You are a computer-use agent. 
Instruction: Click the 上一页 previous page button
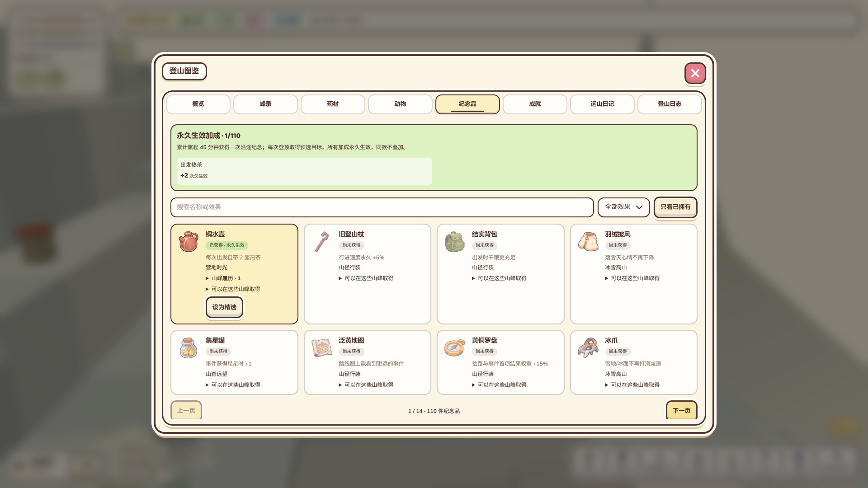tap(186, 410)
